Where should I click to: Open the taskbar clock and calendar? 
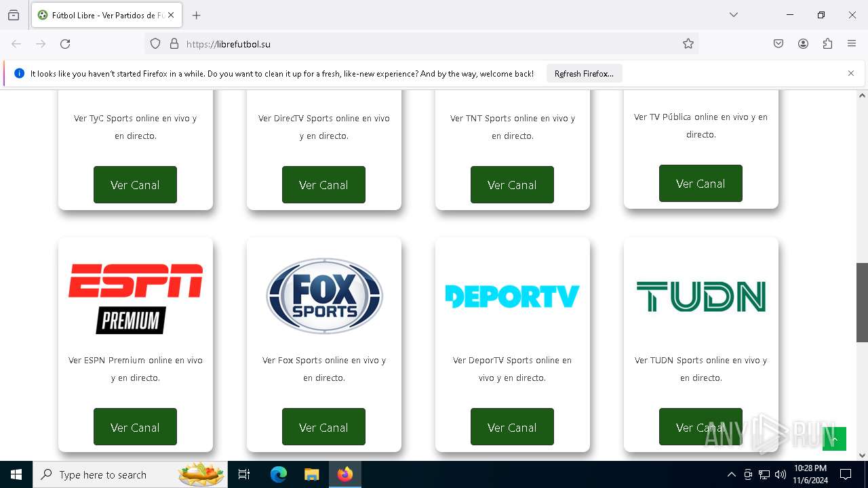tap(810, 474)
